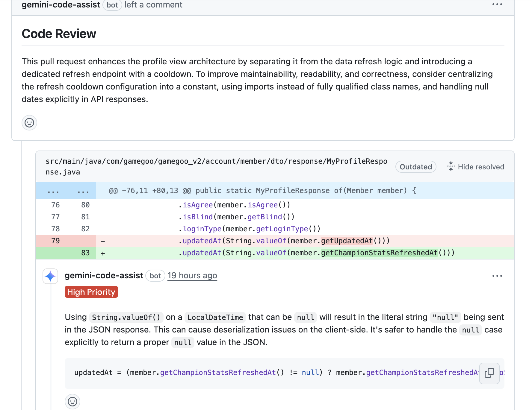Click the High Priority badge
Viewport: 532px width, 410px height.
(x=91, y=292)
